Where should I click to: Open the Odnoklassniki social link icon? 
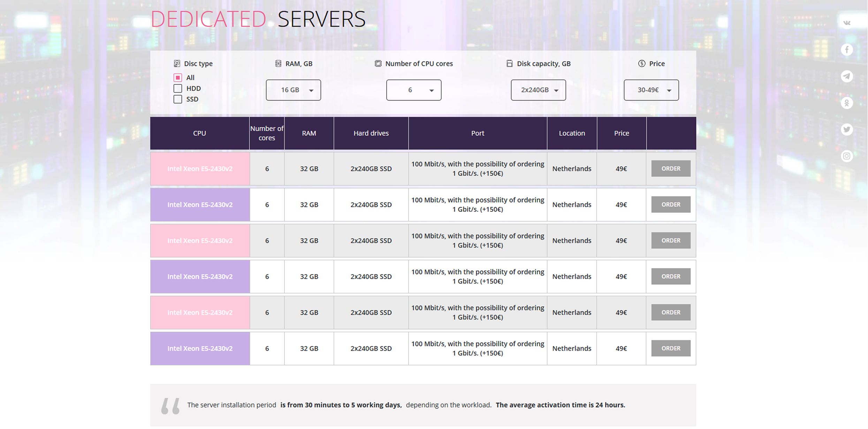point(847,103)
